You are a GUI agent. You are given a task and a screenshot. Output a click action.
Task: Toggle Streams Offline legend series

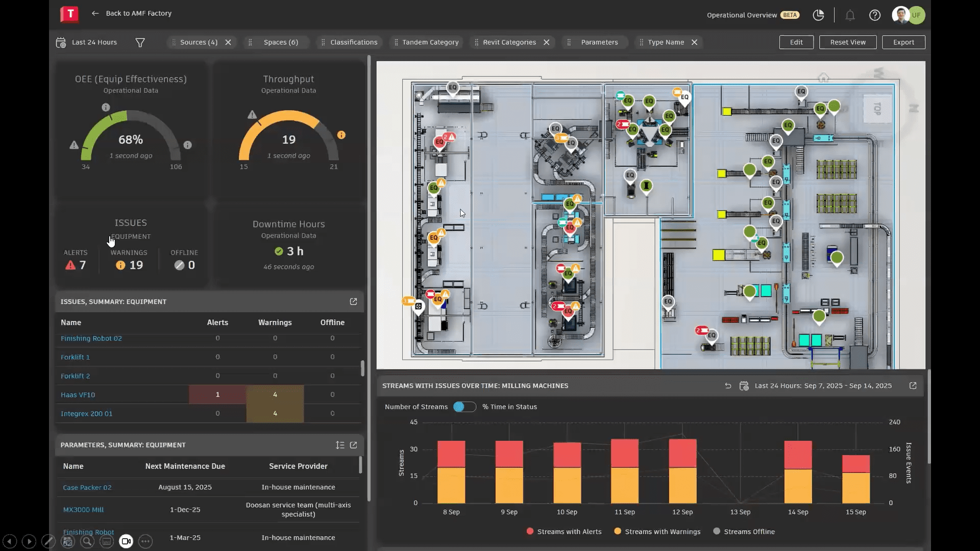click(x=744, y=532)
